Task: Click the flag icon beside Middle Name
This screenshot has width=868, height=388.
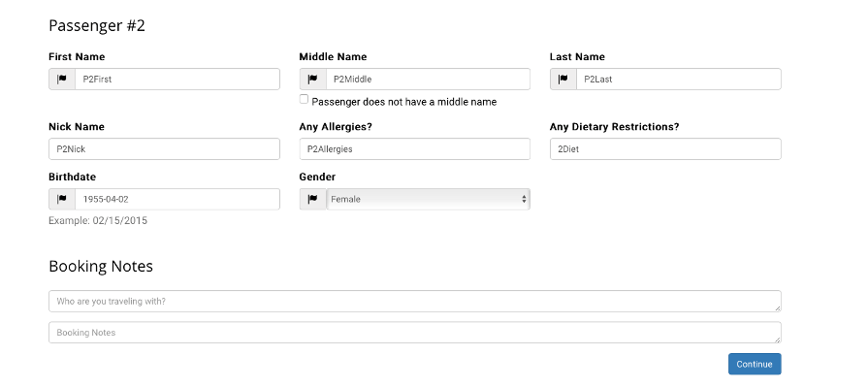Action: [x=312, y=80]
